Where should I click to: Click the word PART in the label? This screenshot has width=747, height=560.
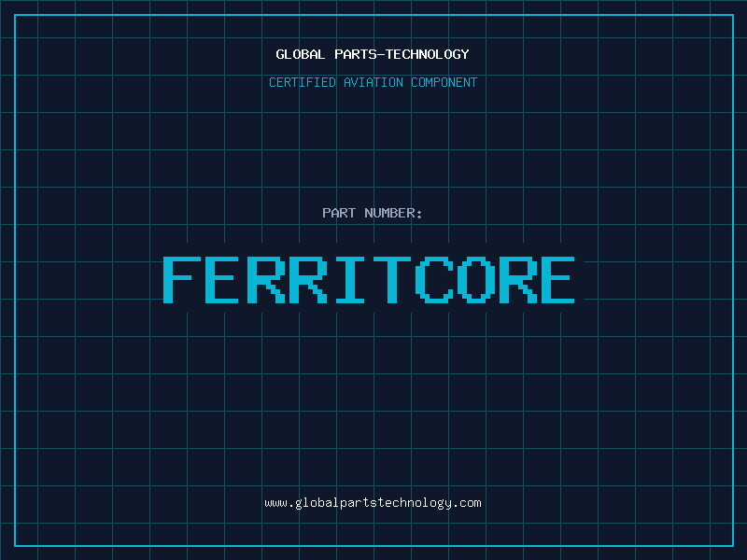tap(339, 214)
